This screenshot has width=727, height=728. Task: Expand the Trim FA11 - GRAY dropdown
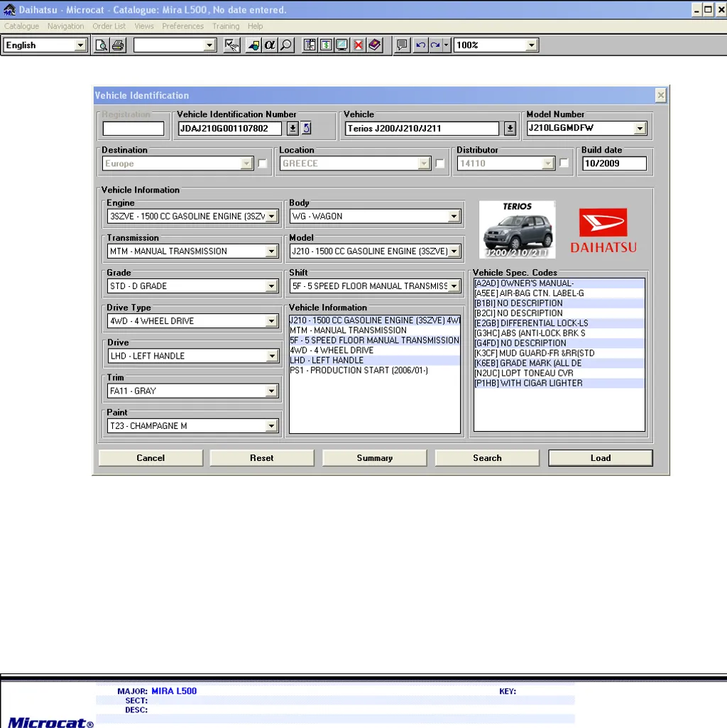pos(272,391)
